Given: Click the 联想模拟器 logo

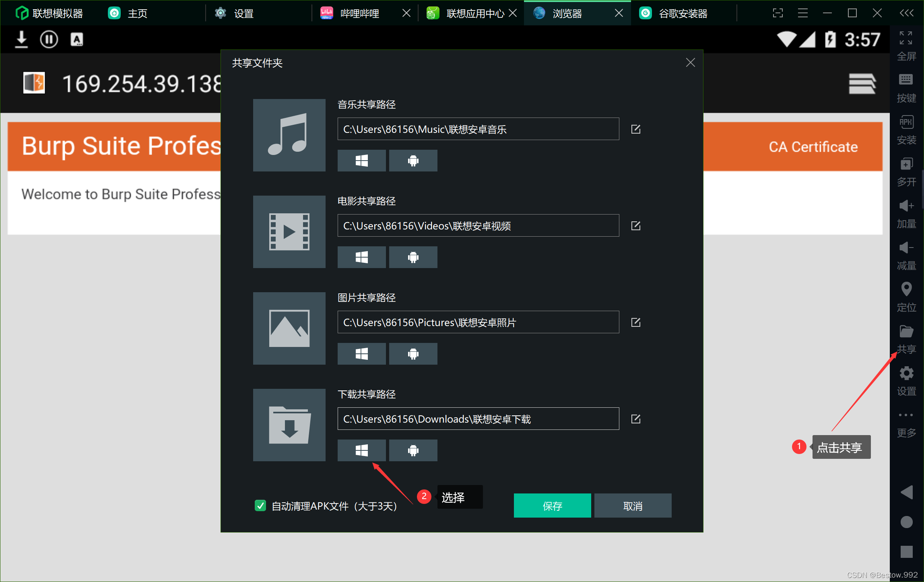Looking at the screenshot, I should [x=22, y=13].
